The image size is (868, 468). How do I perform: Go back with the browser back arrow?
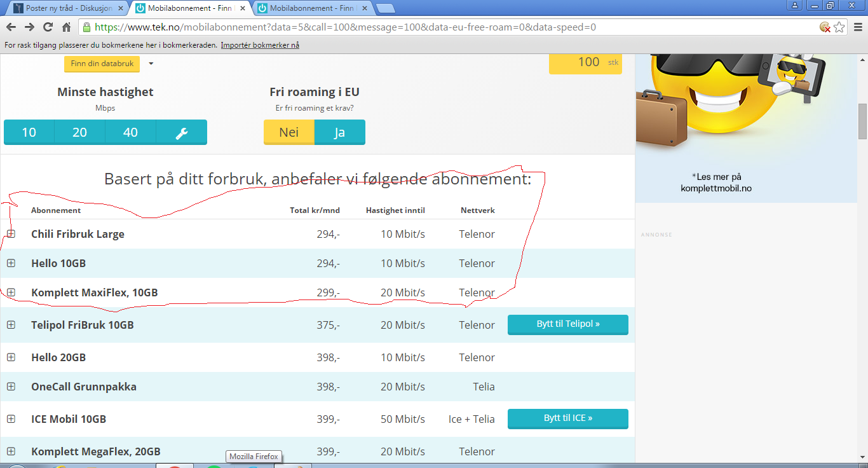click(x=11, y=27)
